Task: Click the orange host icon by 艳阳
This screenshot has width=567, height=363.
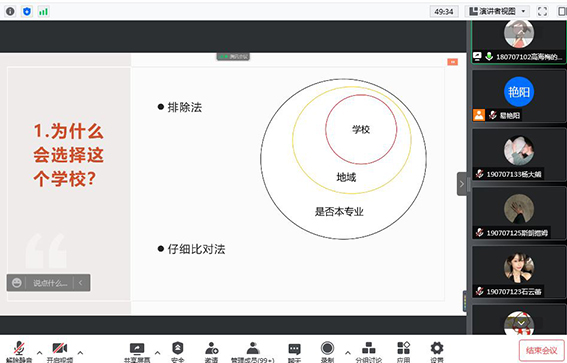Action: (479, 115)
